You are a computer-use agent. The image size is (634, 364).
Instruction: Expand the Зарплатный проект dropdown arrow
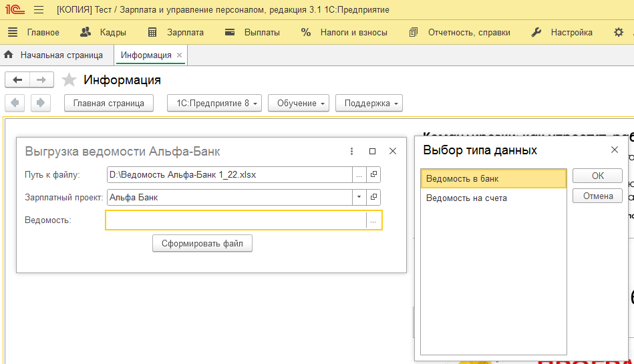click(359, 198)
